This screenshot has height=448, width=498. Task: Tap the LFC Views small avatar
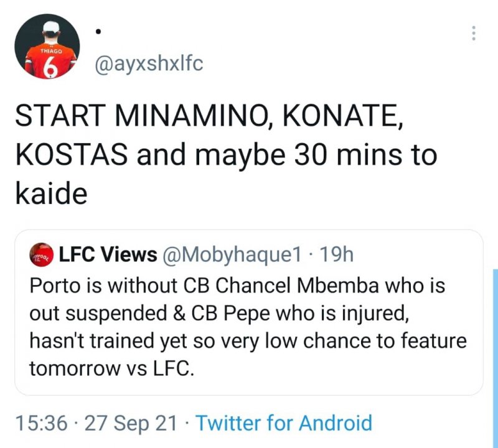click(x=41, y=254)
